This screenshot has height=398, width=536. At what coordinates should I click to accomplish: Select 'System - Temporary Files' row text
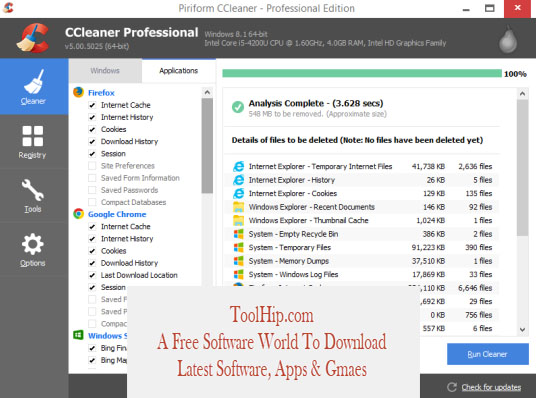click(x=290, y=248)
